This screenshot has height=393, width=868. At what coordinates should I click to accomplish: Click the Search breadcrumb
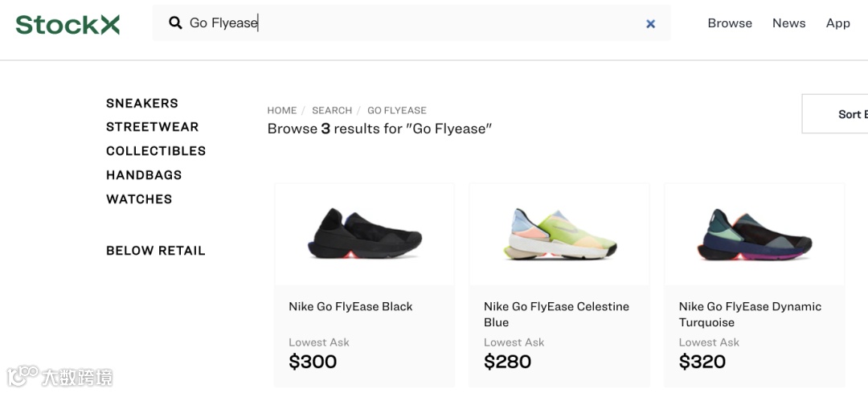332,110
